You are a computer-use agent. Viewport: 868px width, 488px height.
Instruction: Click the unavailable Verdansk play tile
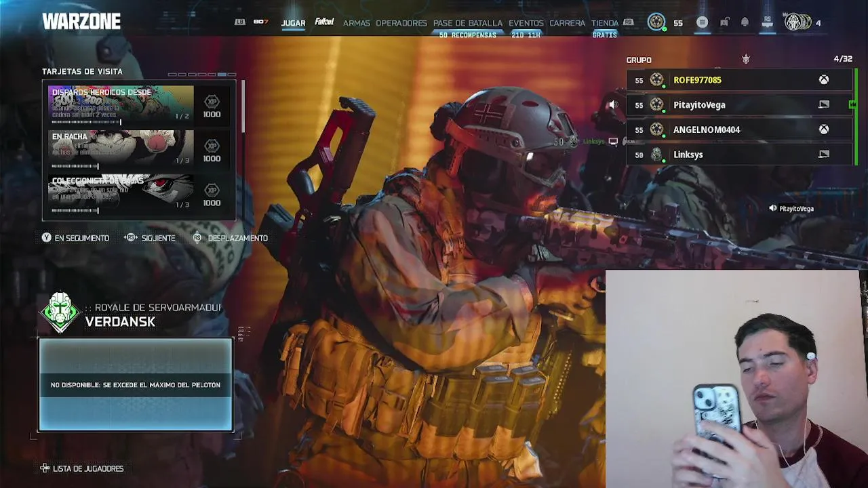click(136, 385)
